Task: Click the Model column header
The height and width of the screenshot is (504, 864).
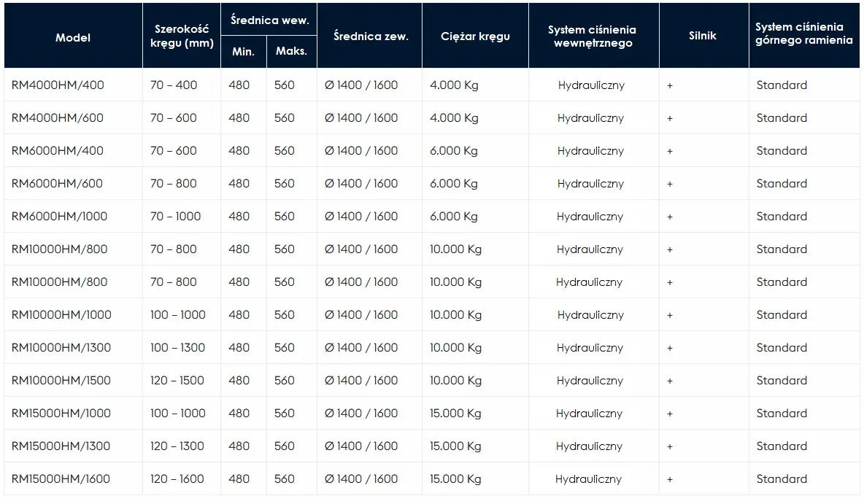Action: 73,37
